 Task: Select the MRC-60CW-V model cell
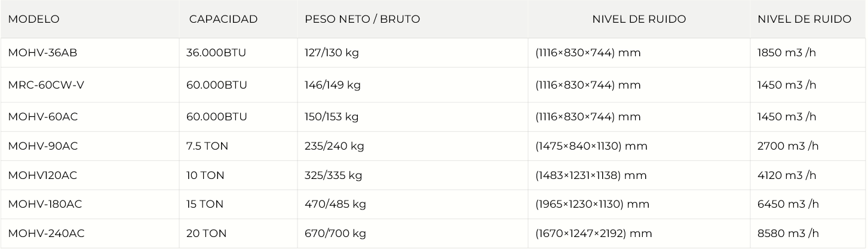(46, 85)
